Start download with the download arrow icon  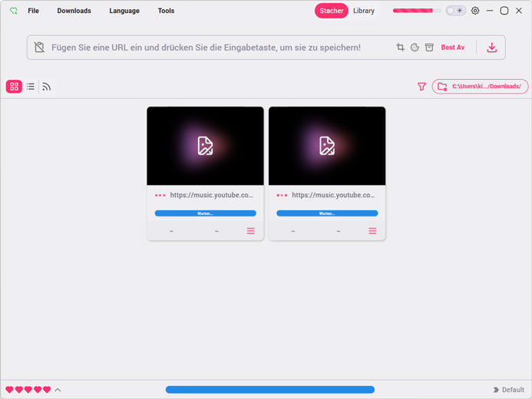tap(491, 48)
